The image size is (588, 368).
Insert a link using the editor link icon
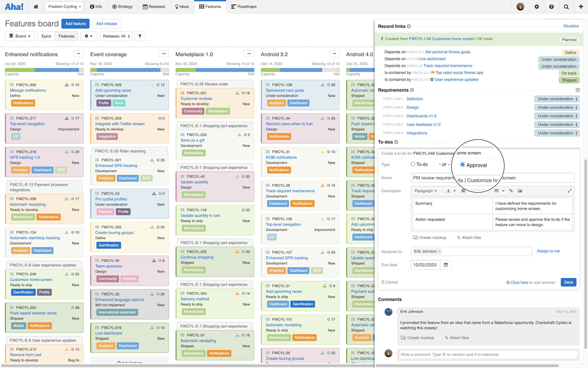pos(511,191)
